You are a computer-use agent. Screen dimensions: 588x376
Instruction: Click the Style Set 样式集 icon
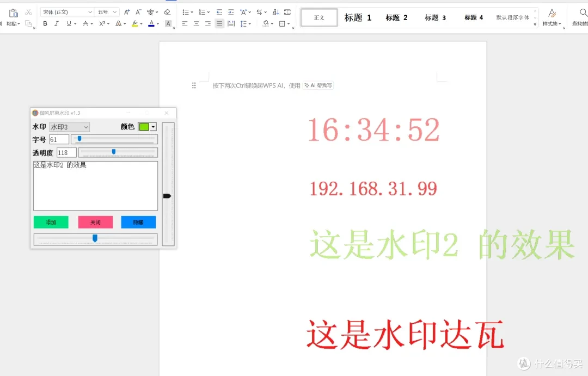[552, 14]
